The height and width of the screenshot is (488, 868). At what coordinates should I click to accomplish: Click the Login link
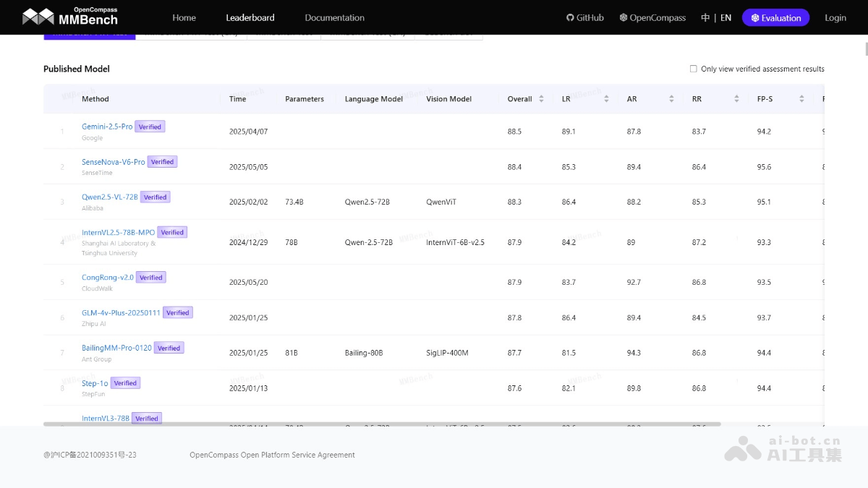click(x=835, y=17)
